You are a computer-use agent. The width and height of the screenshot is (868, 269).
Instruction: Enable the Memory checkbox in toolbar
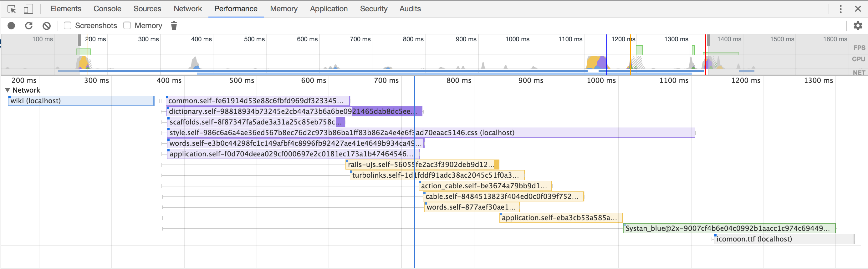127,26
